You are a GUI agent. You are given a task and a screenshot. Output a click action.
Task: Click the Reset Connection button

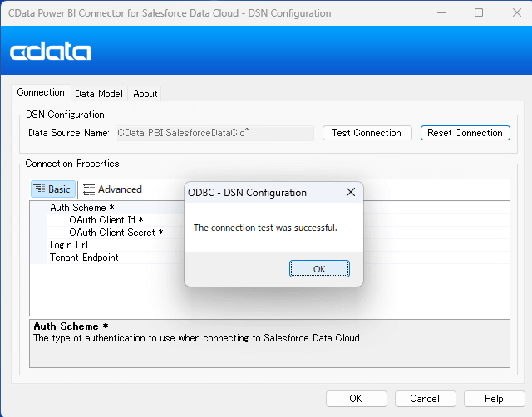[465, 133]
